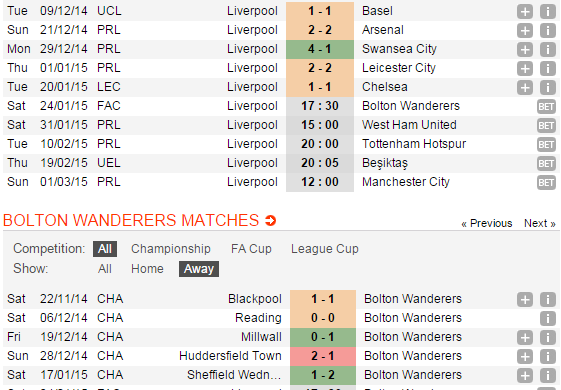Expand plus icon on Chelsea LEC row
The height and width of the screenshot is (390, 561).
coord(525,87)
